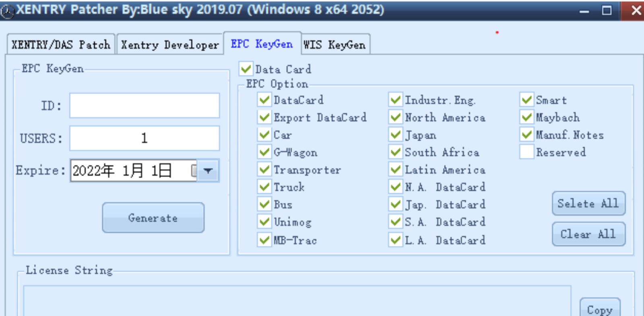Toggle the Unimog checkbox

click(x=264, y=222)
